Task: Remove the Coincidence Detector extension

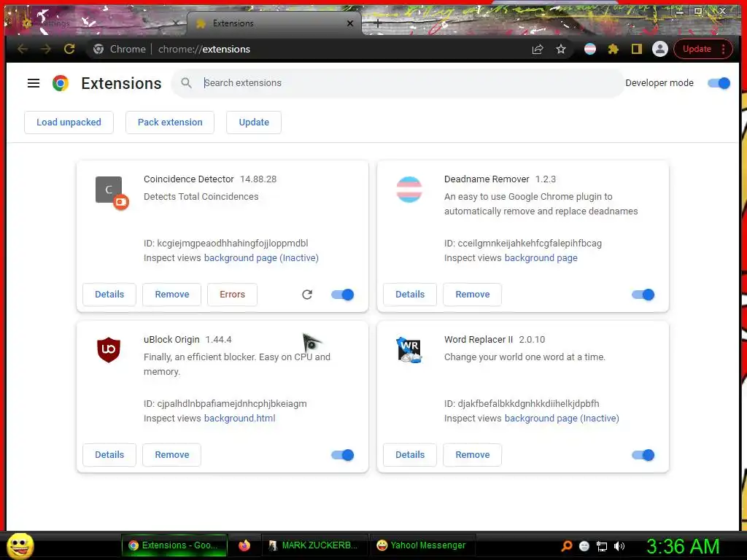Action: coord(172,295)
